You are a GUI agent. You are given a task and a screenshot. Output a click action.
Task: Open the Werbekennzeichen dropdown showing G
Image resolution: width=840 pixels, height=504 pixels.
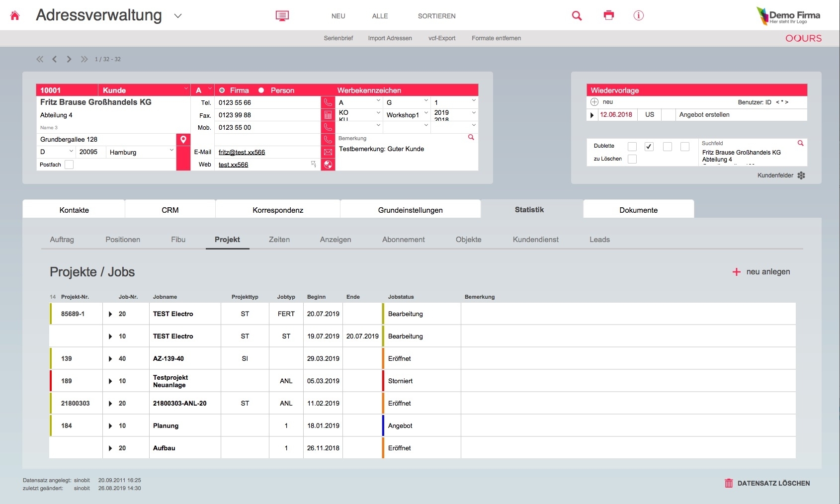[426, 100]
